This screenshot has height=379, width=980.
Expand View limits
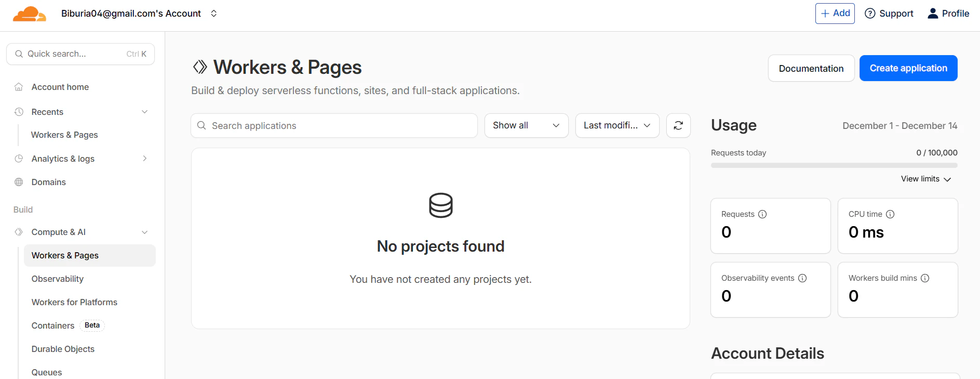(926, 179)
